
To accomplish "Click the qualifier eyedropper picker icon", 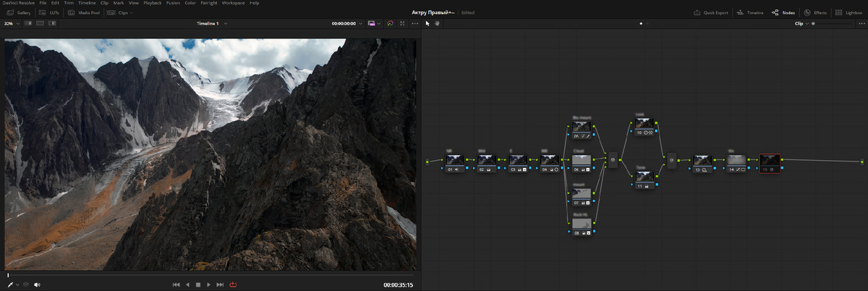I will point(10,284).
